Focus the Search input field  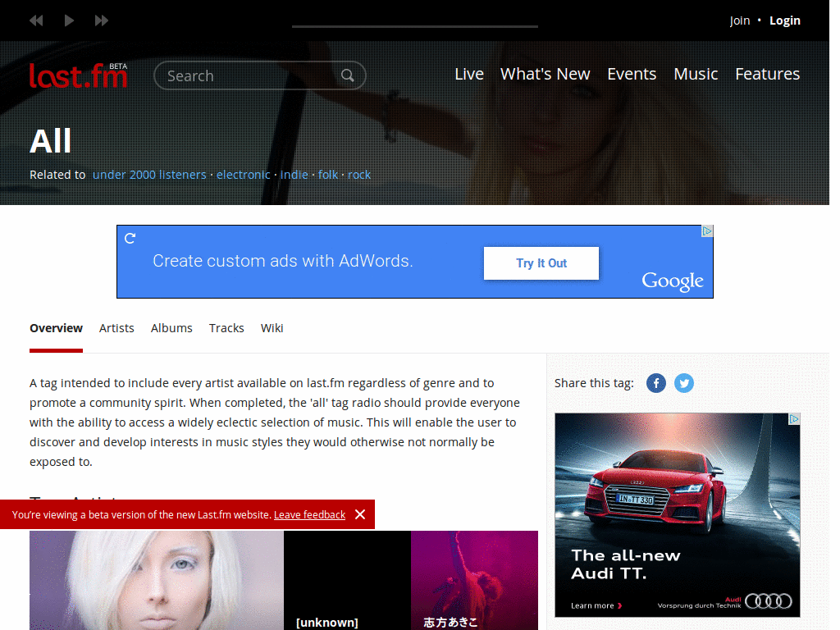[x=252, y=75]
